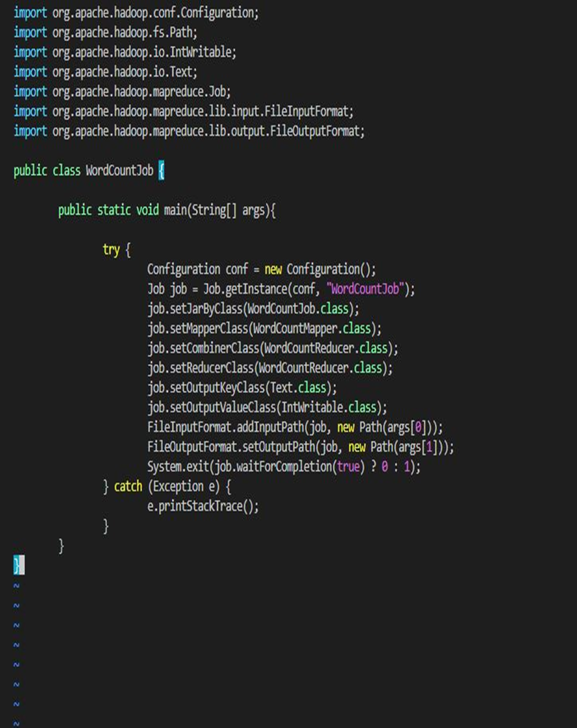This screenshot has height=728, width=577.
Task: Click the Configuration conf = new Configuration line
Action: pyautogui.click(x=262, y=270)
